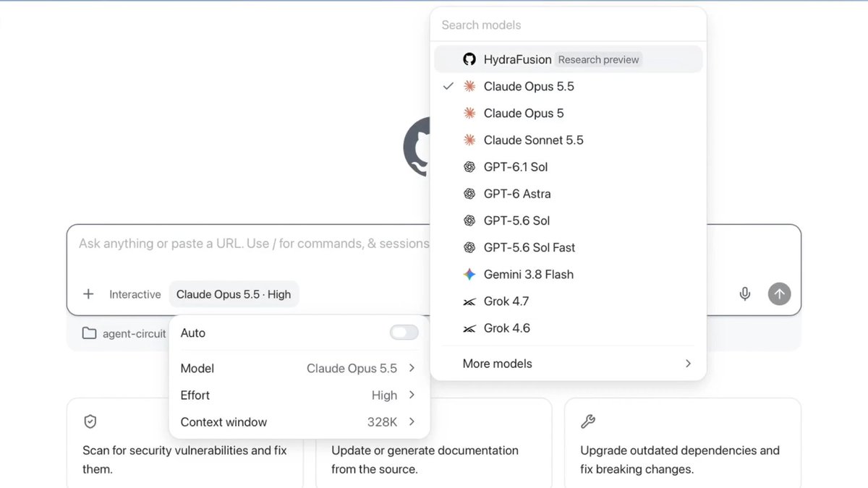Click the plus attach icon in prompt box
Viewport: 868px width, 488px height.
tap(88, 294)
